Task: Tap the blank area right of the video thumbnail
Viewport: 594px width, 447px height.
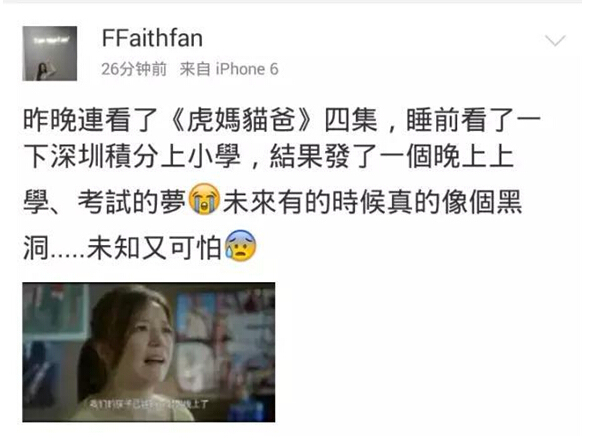Action: tap(428, 352)
